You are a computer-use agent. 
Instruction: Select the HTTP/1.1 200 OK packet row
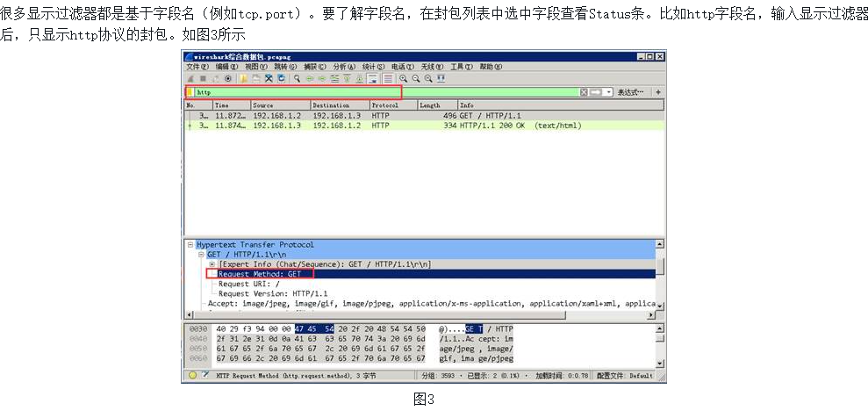coord(424,126)
